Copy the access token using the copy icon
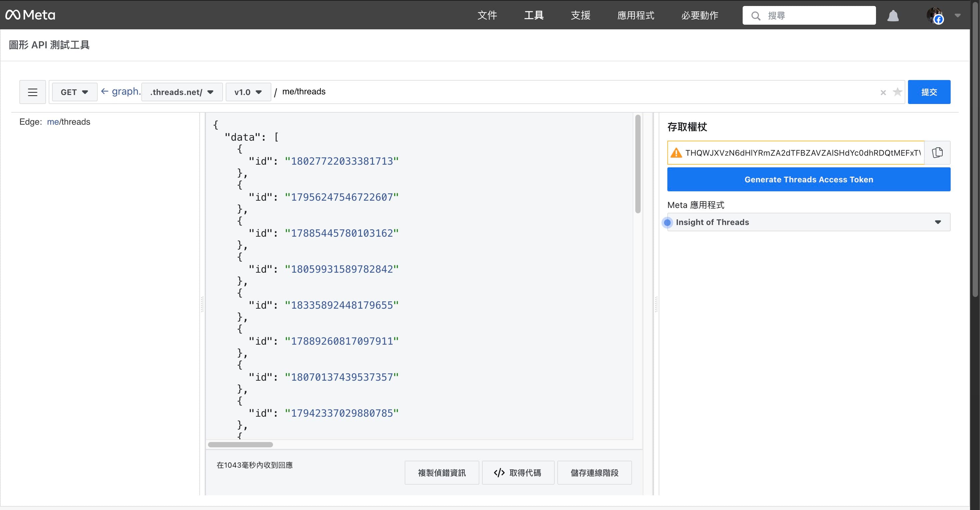The image size is (980, 510). tap(937, 153)
